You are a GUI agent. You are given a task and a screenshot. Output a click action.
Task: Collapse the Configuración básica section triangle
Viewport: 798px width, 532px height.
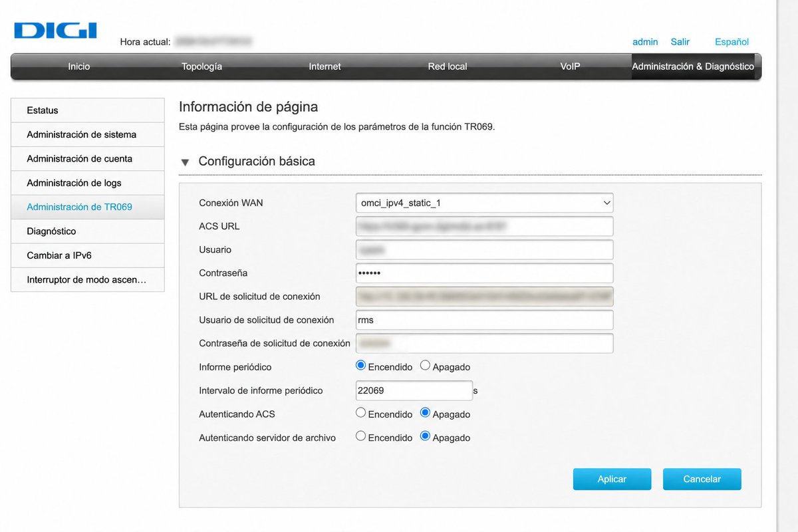(x=186, y=162)
